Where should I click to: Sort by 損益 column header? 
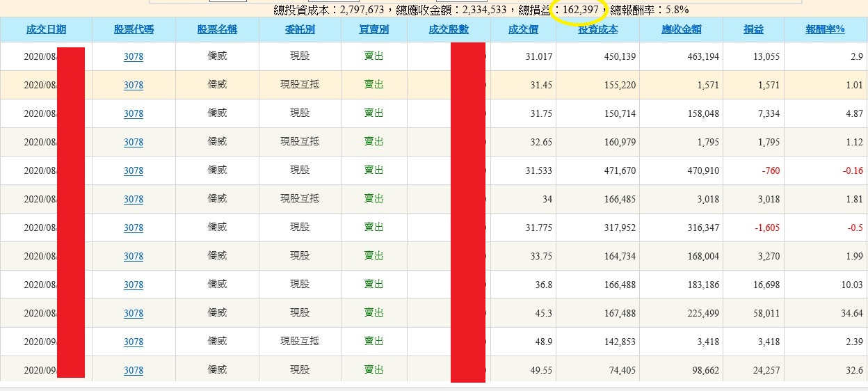coord(753,30)
